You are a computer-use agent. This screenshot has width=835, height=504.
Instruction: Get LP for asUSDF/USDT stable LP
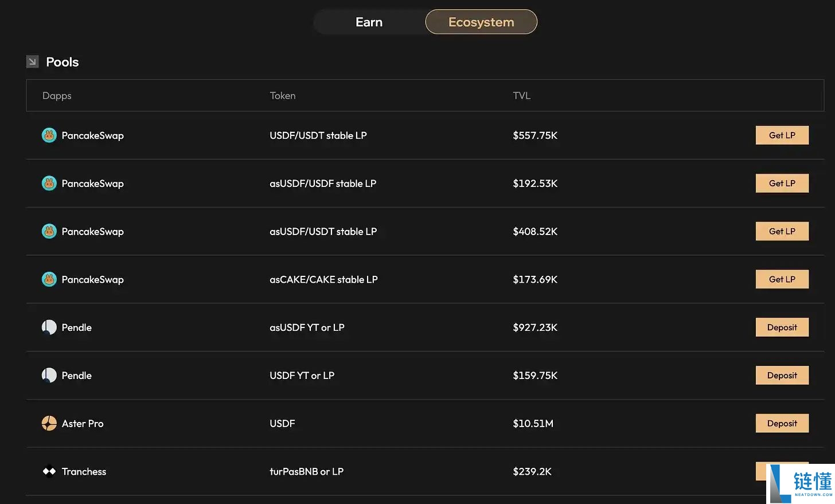click(x=782, y=231)
